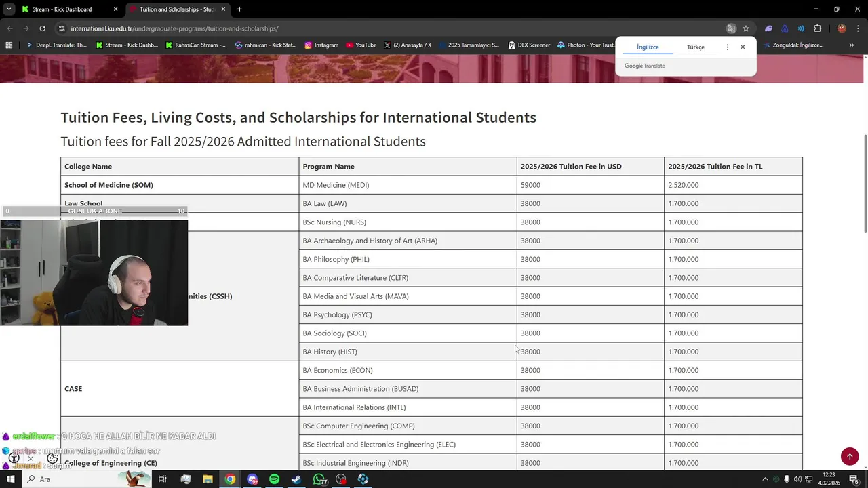Show hidden bookmarks with the chevron
The width and height of the screenshot is (868, 488).
(851, 45)
